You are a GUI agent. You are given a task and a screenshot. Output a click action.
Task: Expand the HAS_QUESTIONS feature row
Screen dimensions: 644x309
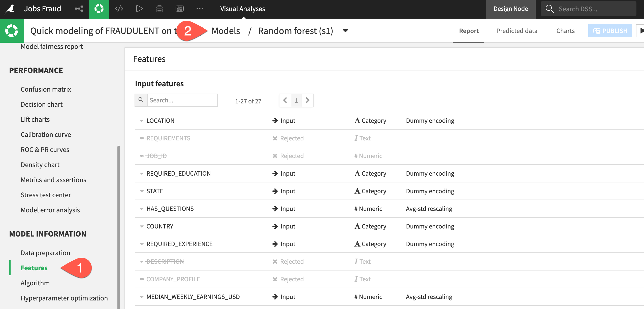pos(142,209)
